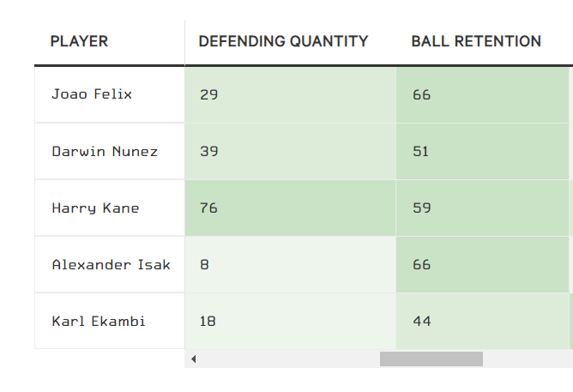Click on Harry Kane's name
The width and height of the screenshot is (573, 392).
pos(95,208)
